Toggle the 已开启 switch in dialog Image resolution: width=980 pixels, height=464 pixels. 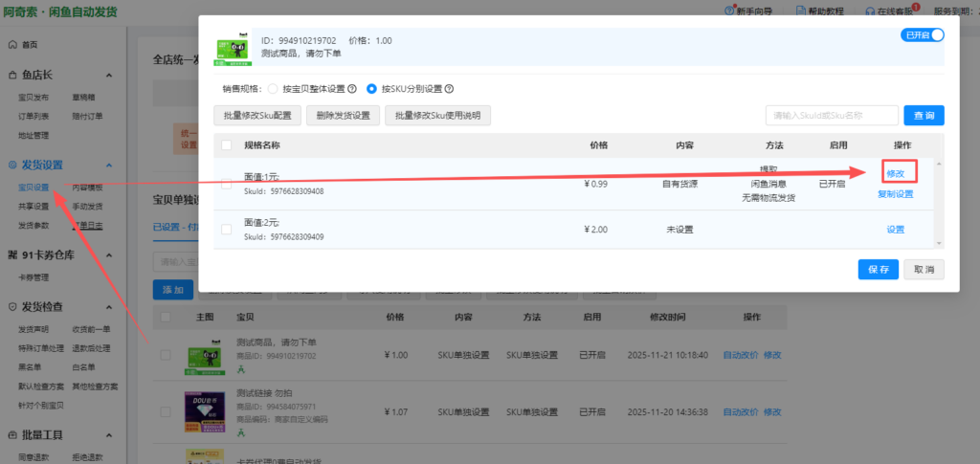click(x=922, y=35)
